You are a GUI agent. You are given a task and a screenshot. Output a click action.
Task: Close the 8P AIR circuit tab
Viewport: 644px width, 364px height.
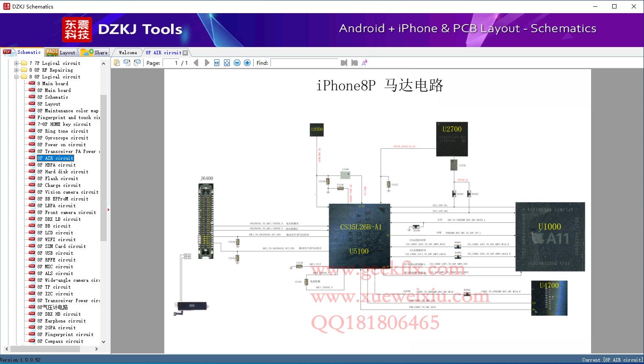click(x=185, y=53)
